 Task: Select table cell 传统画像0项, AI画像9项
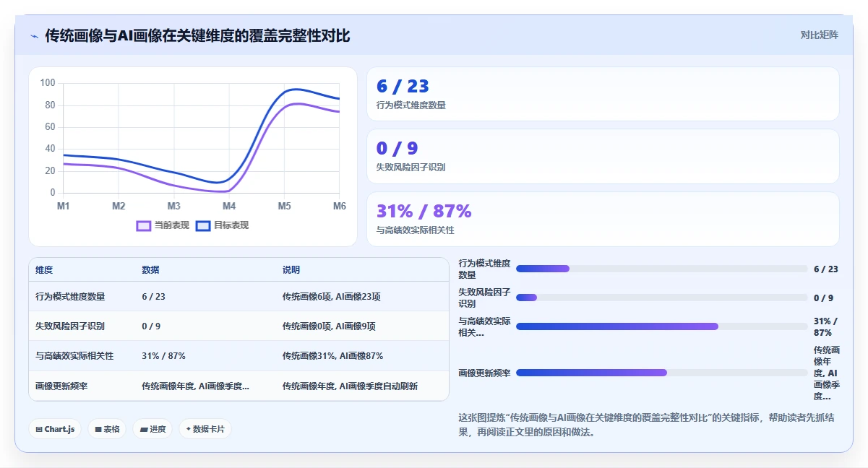pyautogui.click(x=329, y=326)
